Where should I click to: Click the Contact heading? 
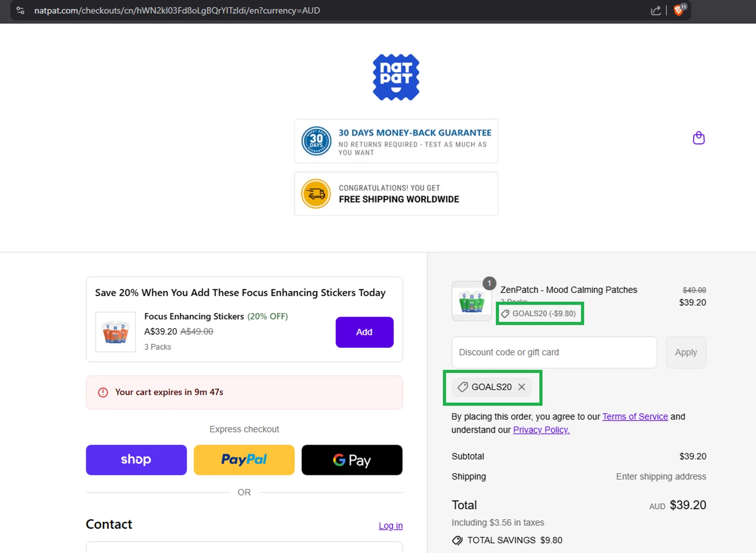click(x=109, y=524)
